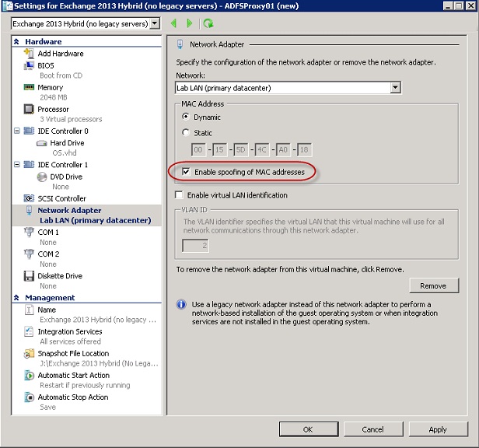Select the Dynamic MAC address option

185,117
